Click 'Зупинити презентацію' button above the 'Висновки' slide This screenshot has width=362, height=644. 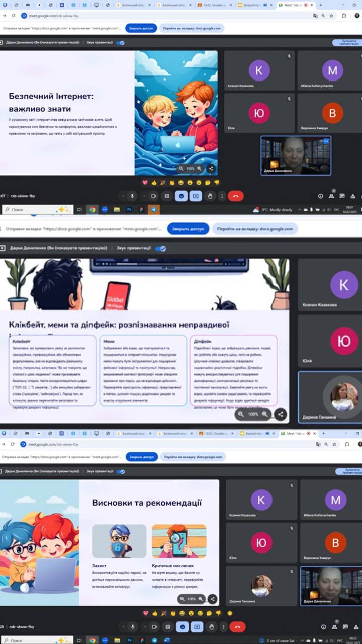coord(348,471)
